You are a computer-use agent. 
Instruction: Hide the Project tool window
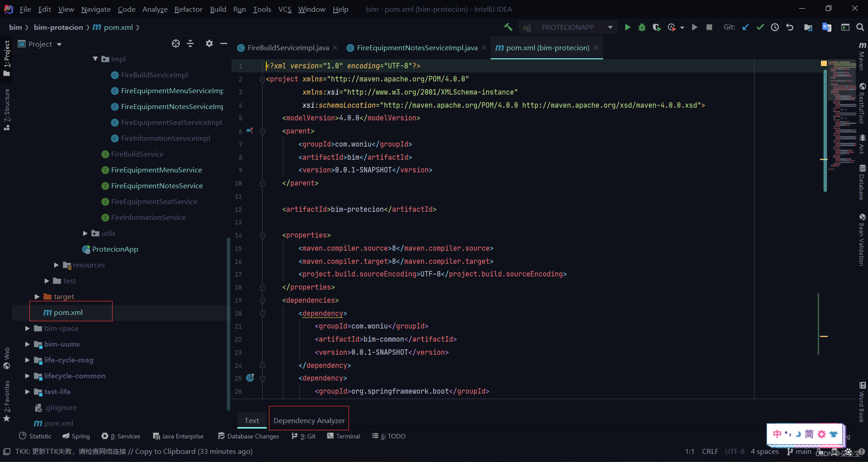click(x=224, y=43)
